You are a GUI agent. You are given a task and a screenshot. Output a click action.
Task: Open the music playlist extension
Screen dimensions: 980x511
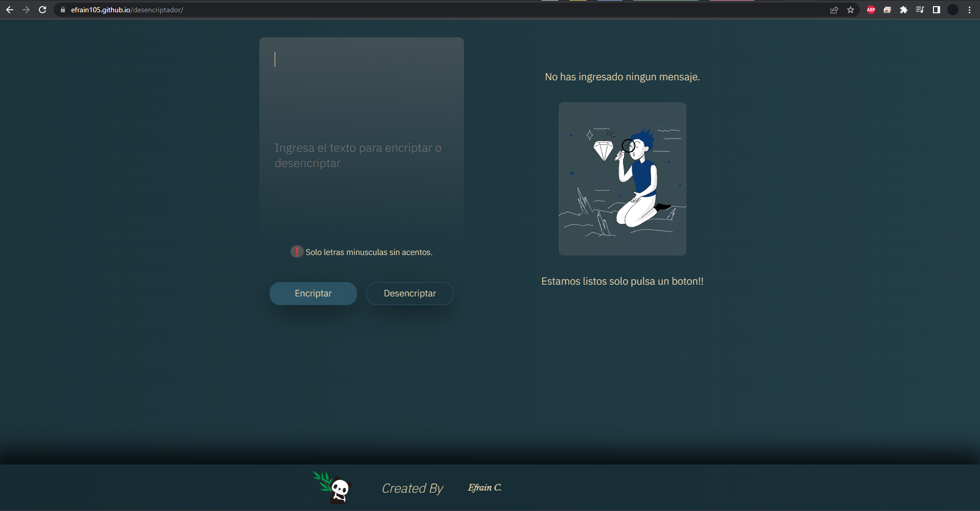tap(920, 10)
